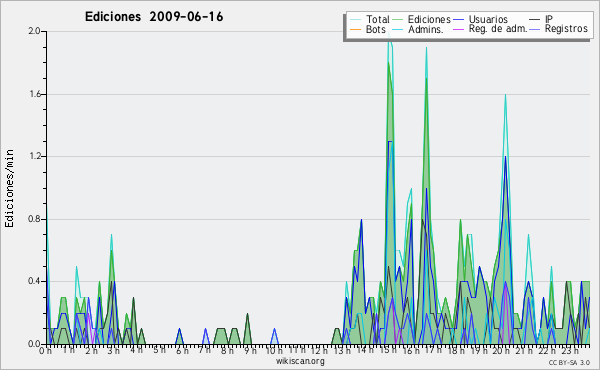Click the turquoise line swatch beside Total

pos(355,20)
